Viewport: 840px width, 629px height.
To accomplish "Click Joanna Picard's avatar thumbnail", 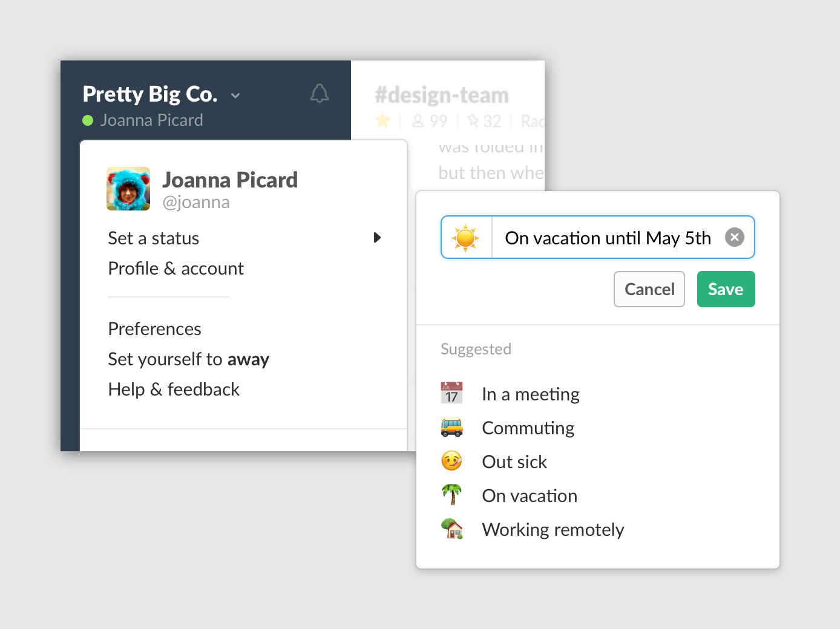I will pyautogui.click(x=128, y=189).
